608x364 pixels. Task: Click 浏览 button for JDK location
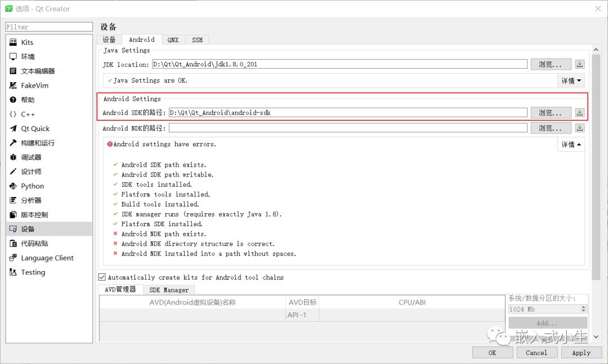551,64
